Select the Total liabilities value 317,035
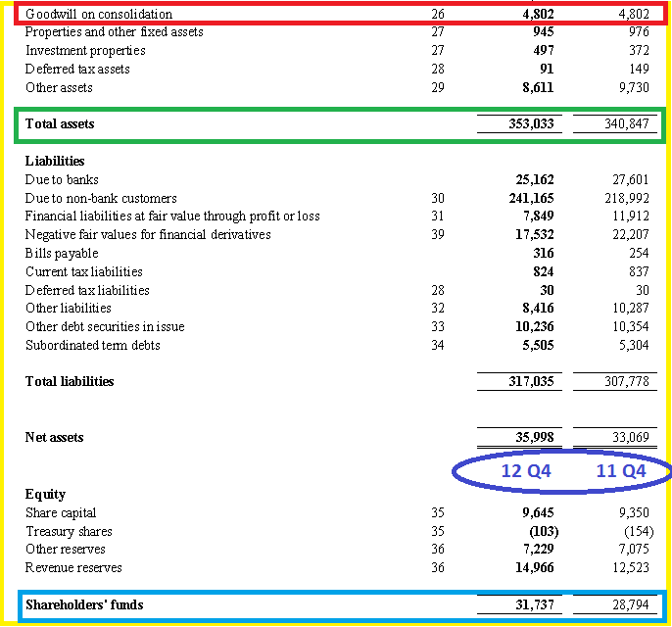This screenshot has width=672, height=627. pos(531,381)
